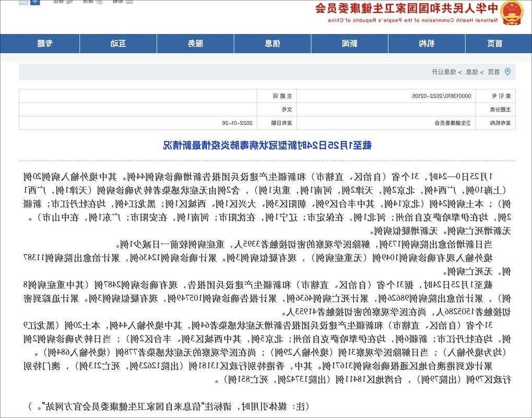Select 机构 in the navigation bar
Viewport: 532px width, 418px height.
(427, 44)
